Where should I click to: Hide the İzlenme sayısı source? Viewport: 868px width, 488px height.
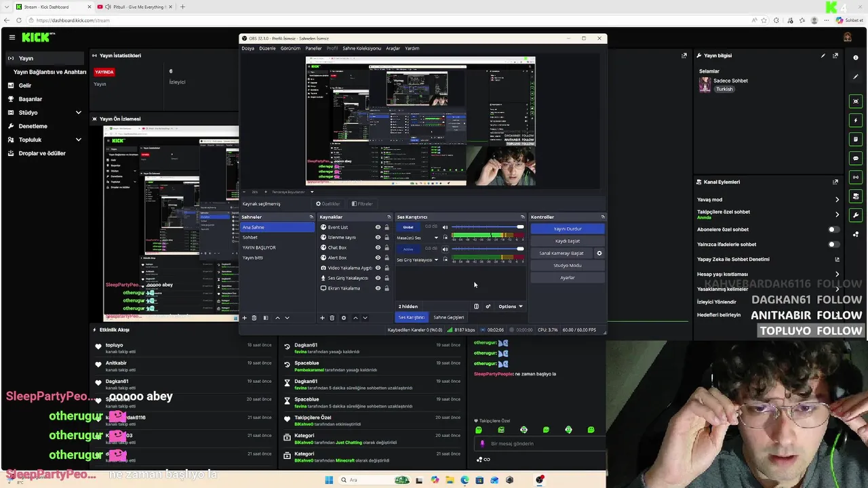coord(378,237)
